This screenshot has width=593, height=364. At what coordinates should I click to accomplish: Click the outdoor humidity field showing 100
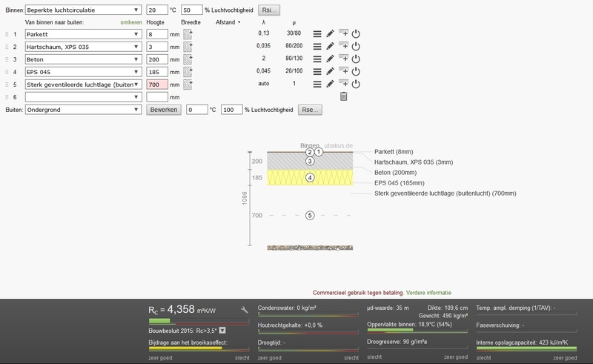point(231,110)
